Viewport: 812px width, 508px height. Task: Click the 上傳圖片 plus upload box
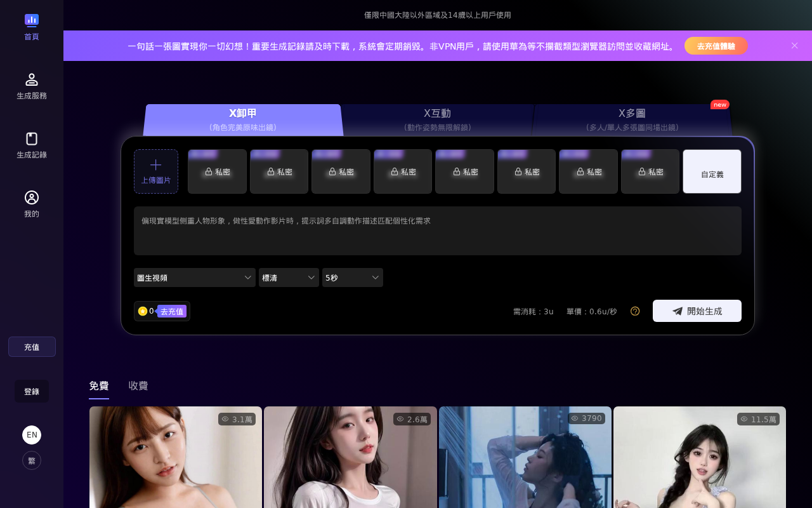156,171
